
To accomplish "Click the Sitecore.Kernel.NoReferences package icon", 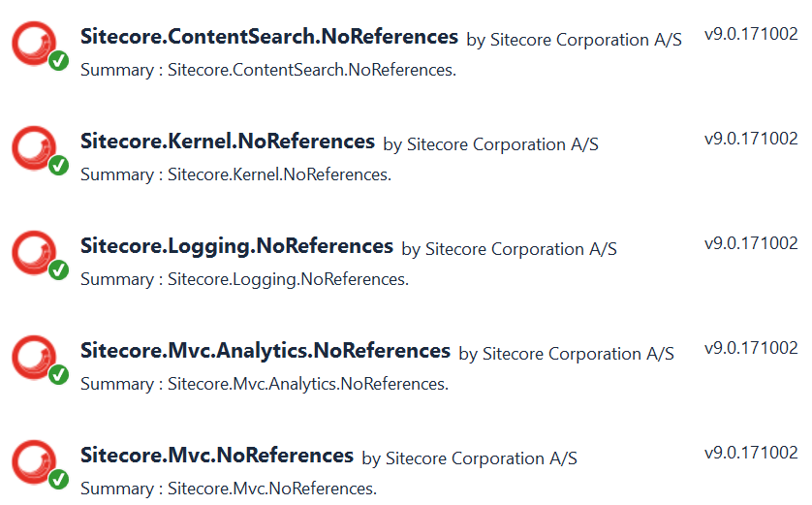I will [35, 148].
